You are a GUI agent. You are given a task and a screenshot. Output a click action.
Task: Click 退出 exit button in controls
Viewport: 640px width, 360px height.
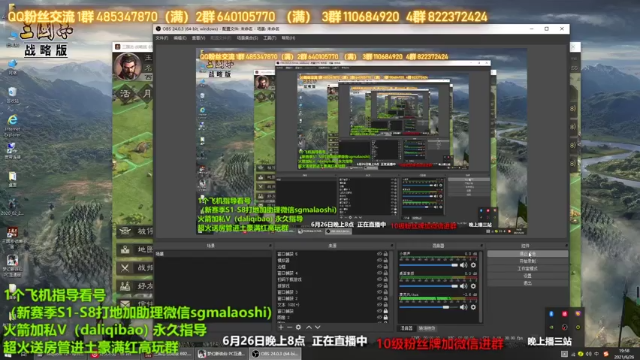pyautogui.click(x=527, y=283)
